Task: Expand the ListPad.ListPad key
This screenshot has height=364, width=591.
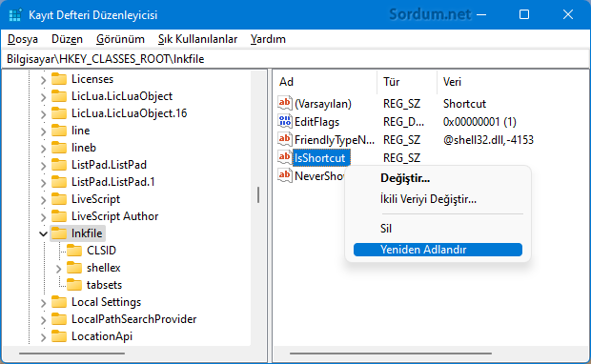Action: tap(43, 166)
